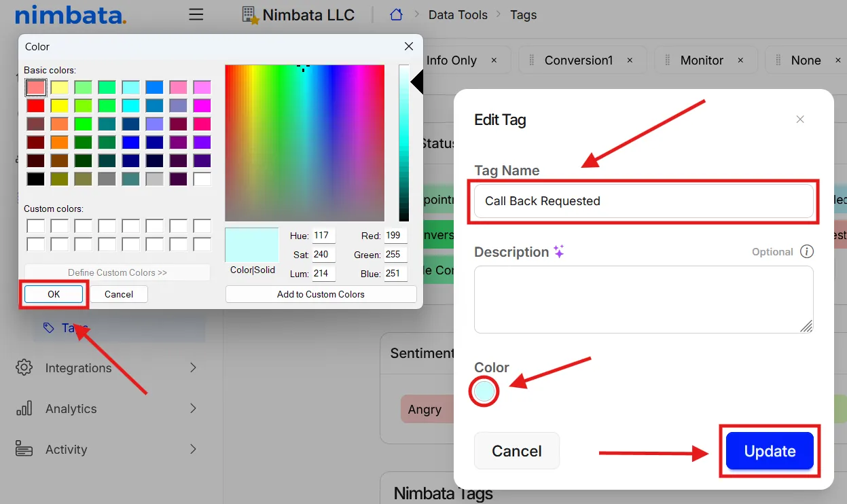Viewport: 847px width, 504px height.
Task: Remove the Monitor tag chip
Action: [x=740, y=60]
